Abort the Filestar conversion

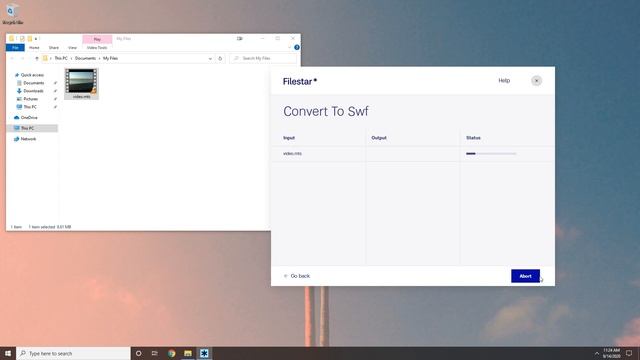525,276
